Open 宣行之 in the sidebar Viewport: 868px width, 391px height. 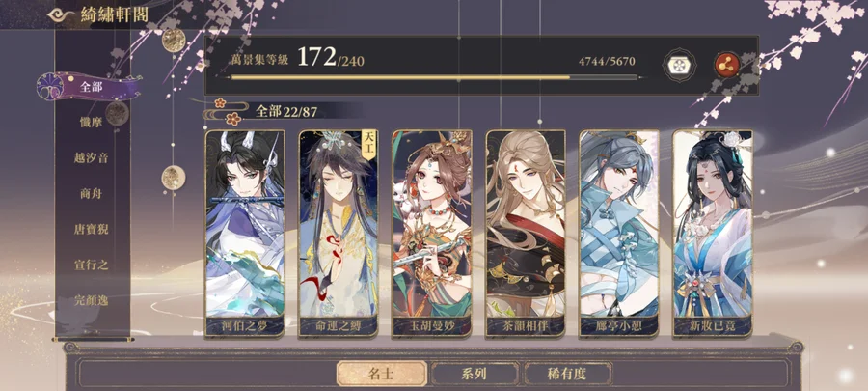coord(91,265)
